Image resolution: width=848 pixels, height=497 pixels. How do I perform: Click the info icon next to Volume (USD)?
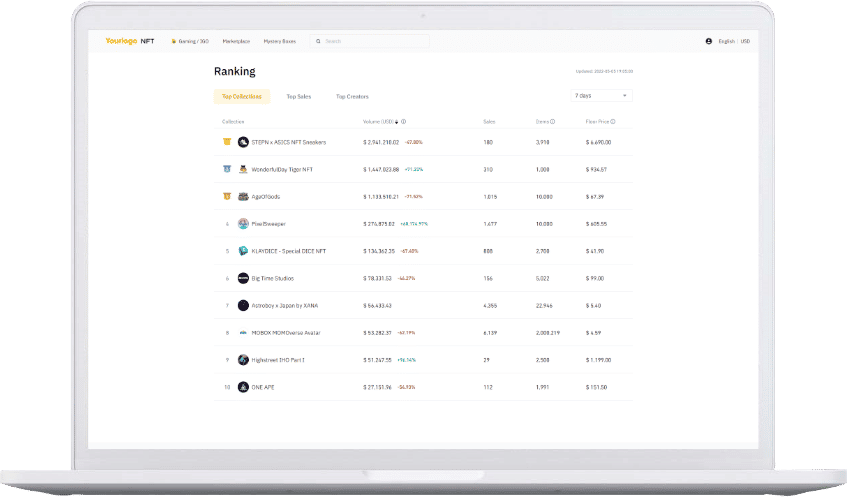[x=405, y=121]
